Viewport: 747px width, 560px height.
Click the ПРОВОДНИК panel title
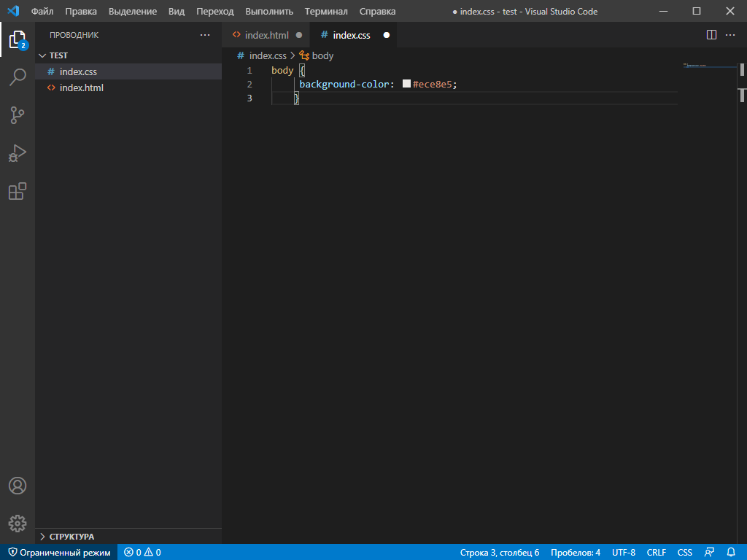point(74,35)
